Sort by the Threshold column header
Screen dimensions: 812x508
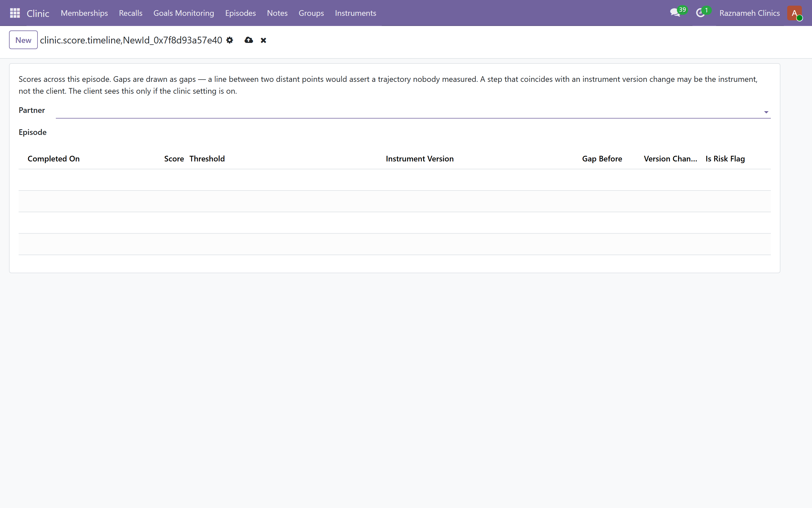(x=207, y=159)
